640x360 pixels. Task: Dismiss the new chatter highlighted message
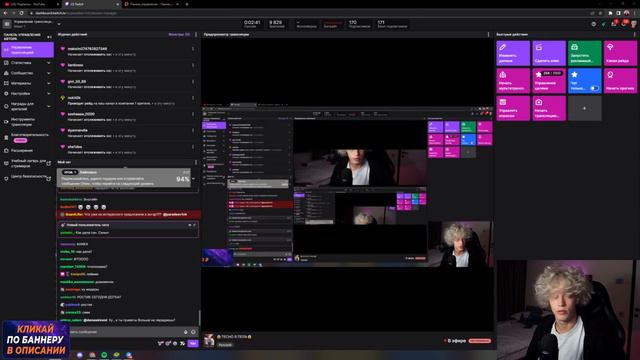194,225
